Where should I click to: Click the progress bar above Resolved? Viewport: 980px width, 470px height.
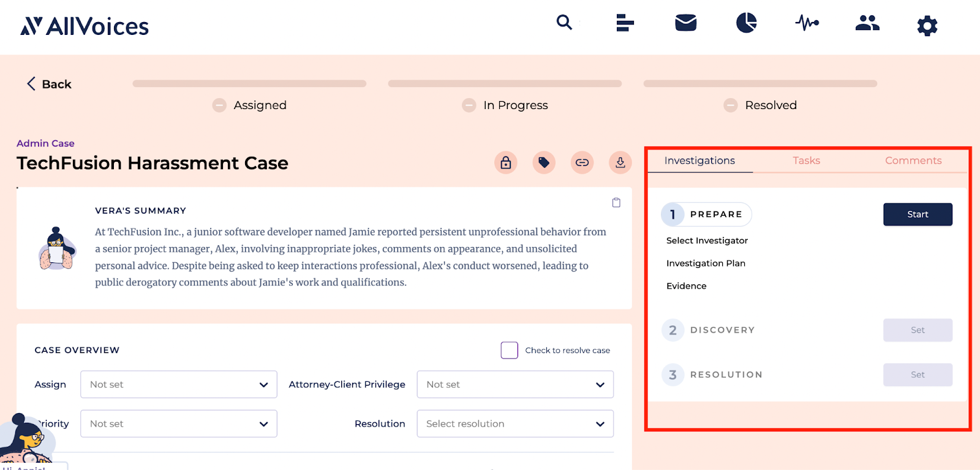(760, 83)
